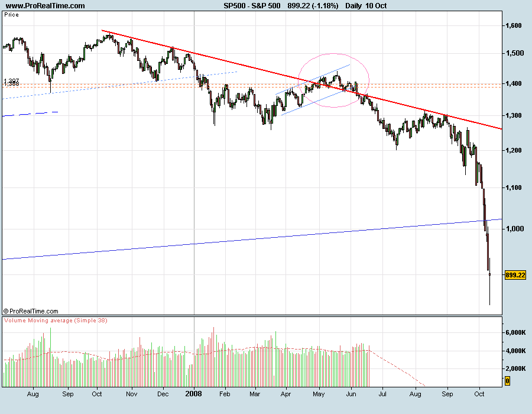Select the Apr month label
Screen dimensions: 532x414
286,394
